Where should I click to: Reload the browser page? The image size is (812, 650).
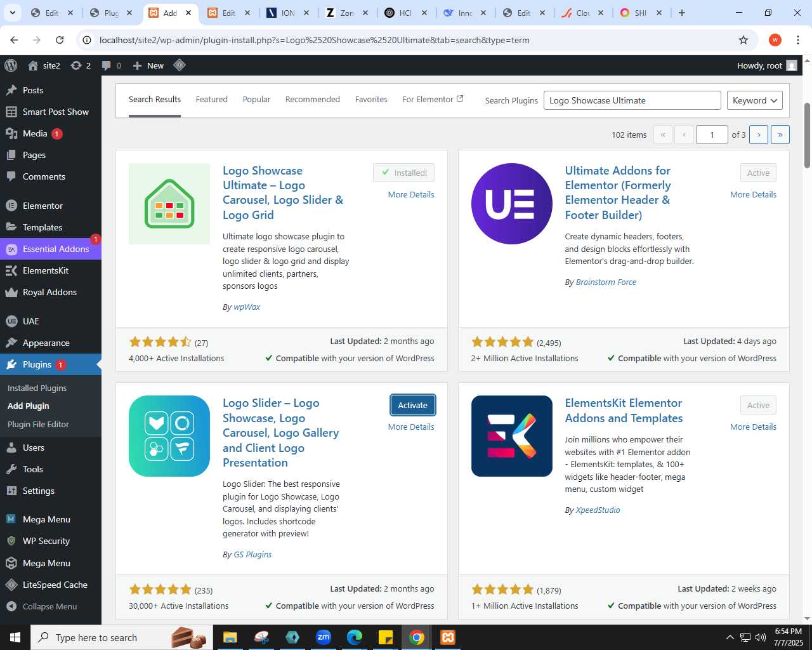coord(60,40)
